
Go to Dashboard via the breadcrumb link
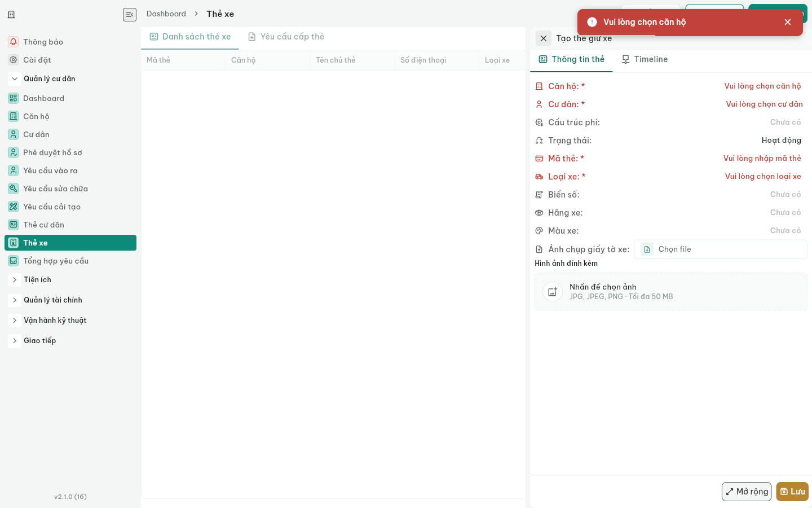[166, 14]
